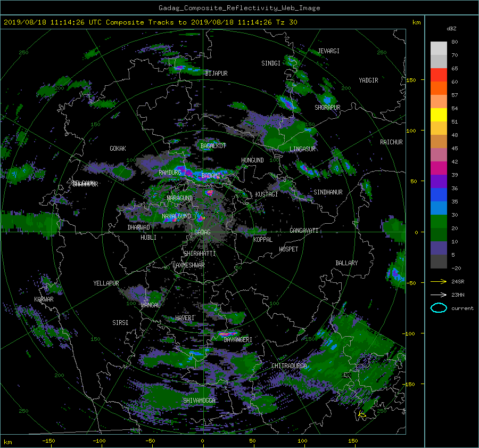Click the 150 km tick on right axis
Screen dimensions: 479x448
click(411, 80)
